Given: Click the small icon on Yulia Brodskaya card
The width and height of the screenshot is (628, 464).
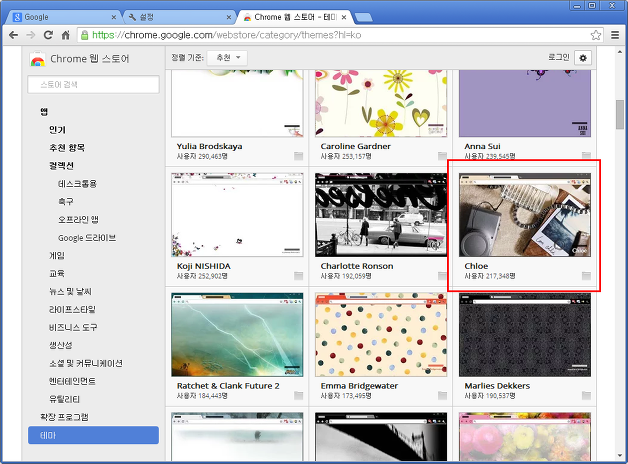Looking at the screenshot, I should 298,156.
